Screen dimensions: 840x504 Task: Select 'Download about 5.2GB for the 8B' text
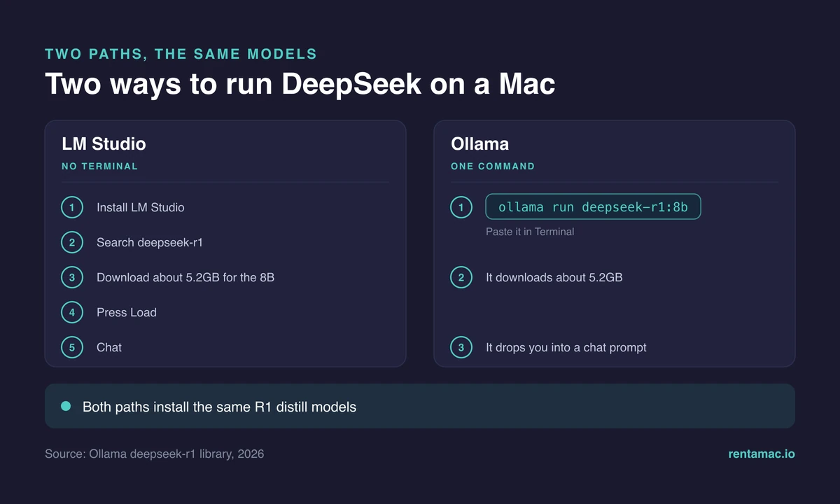click(x=185, y=277)
